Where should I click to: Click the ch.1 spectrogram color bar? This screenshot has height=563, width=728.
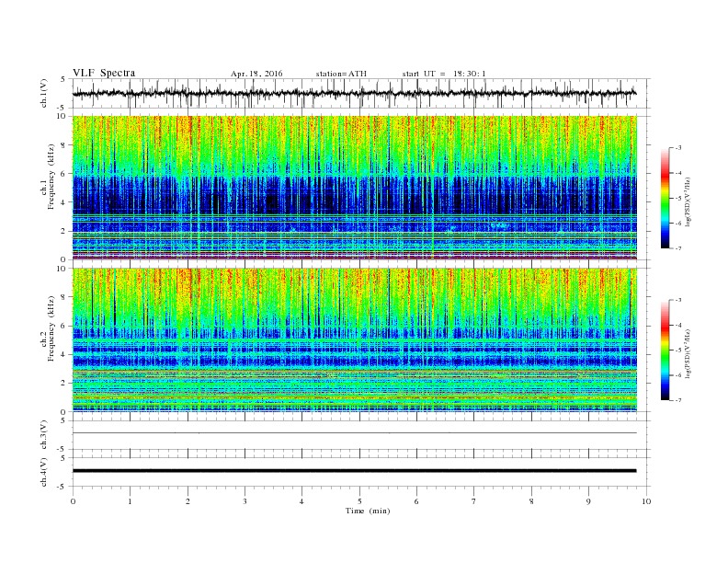click(x=665, y=198)
